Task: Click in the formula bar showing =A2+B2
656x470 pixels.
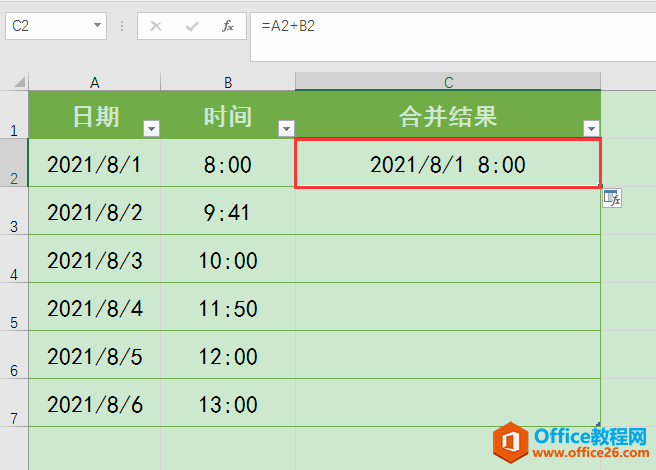Action: point(453,37)
